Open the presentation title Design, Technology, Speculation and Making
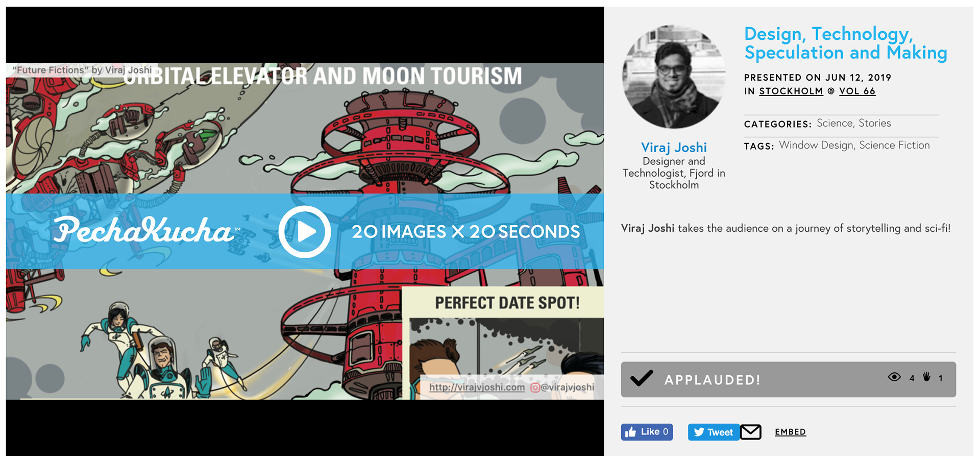The height and width of the screenshot is (461, 980). click(846, 43)
